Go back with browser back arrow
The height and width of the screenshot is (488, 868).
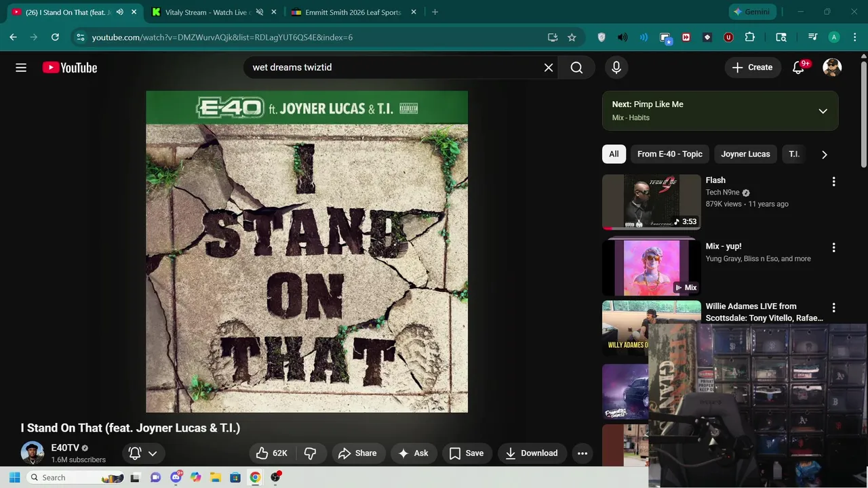(x=13, y=37)
